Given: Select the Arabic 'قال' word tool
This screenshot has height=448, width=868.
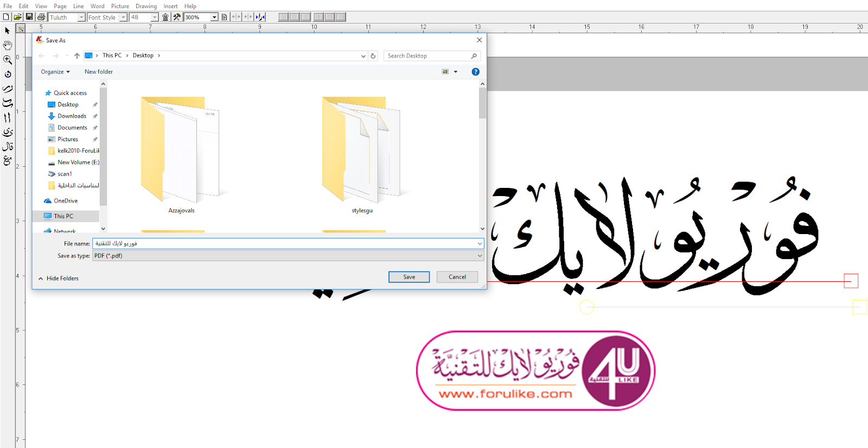Looking at the screenshot, I should [8, 147].
